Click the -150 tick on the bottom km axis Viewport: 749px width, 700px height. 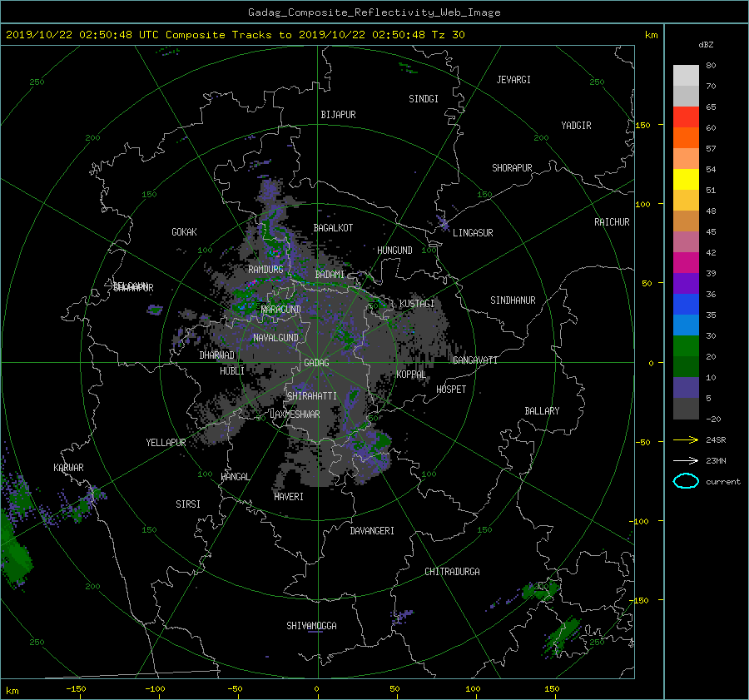76,689
